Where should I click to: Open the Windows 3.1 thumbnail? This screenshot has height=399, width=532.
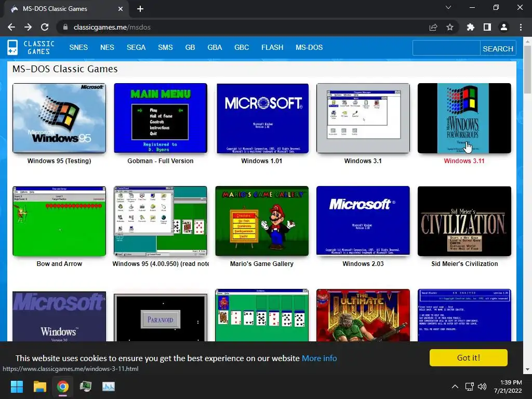(x=363, y=118)
